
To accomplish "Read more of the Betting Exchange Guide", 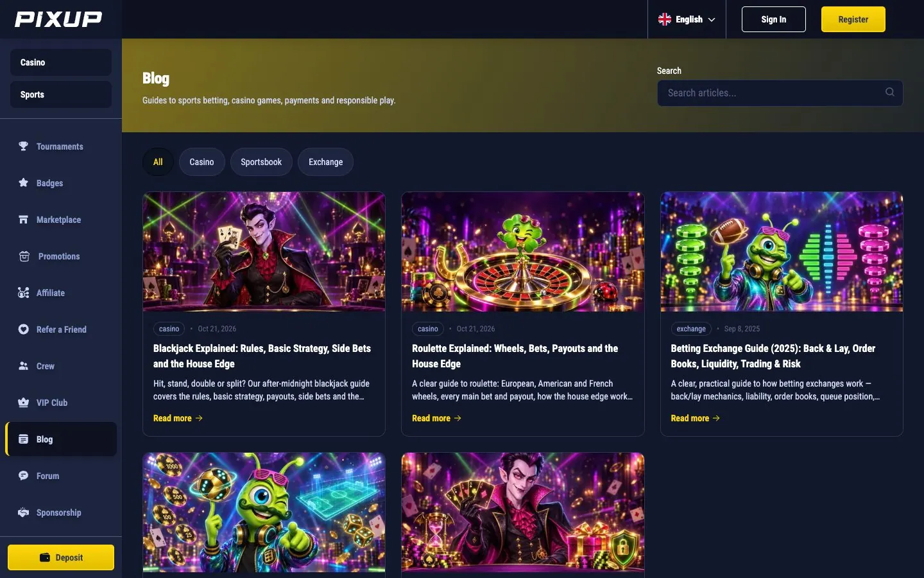I will (695, 418).
